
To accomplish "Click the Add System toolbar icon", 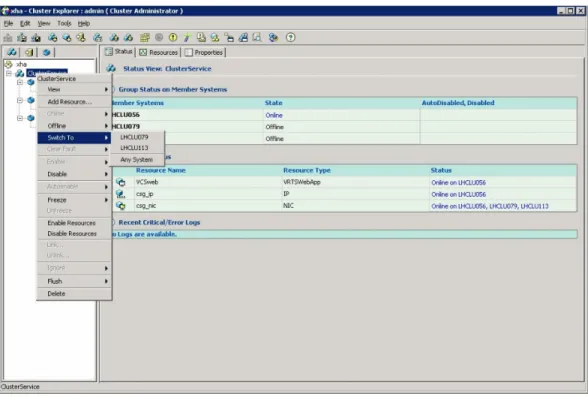I will (x=81, y=37).
